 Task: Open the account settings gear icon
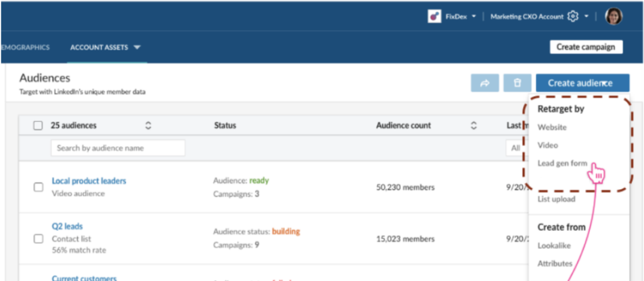pyautogui.click(x=573, y=17)
